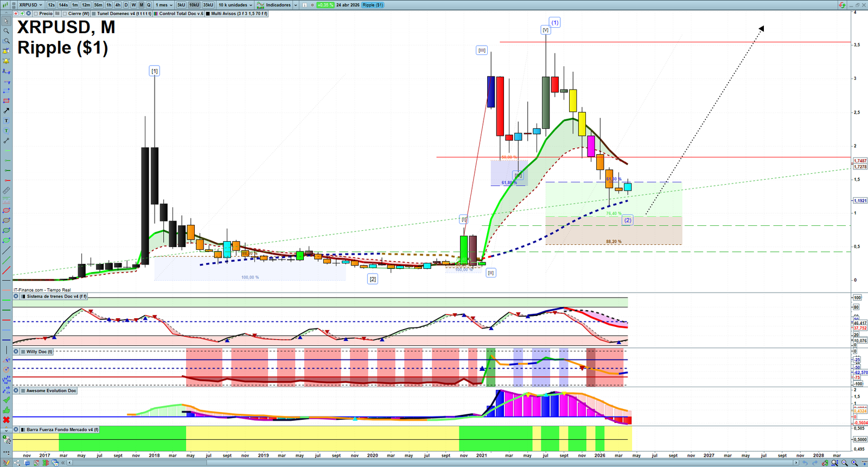Select the text label tool
Image resolution: width=868 pixels, height=467 pixels.
6,121
